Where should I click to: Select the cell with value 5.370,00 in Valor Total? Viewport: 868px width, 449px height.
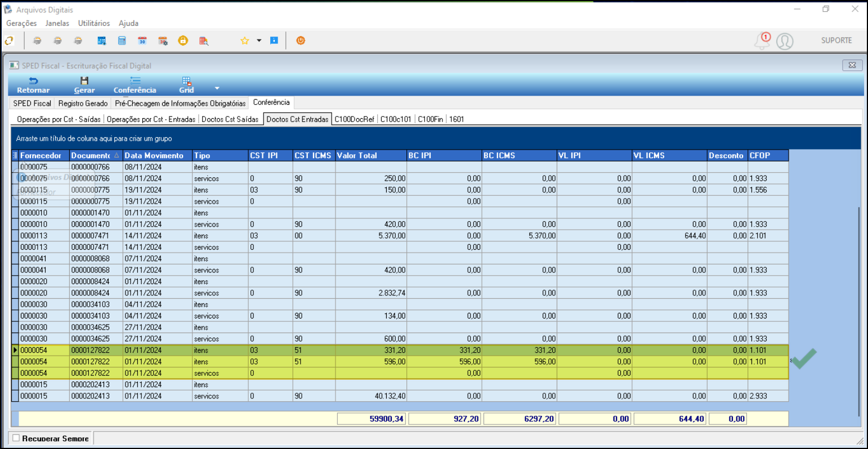(371, 236)
